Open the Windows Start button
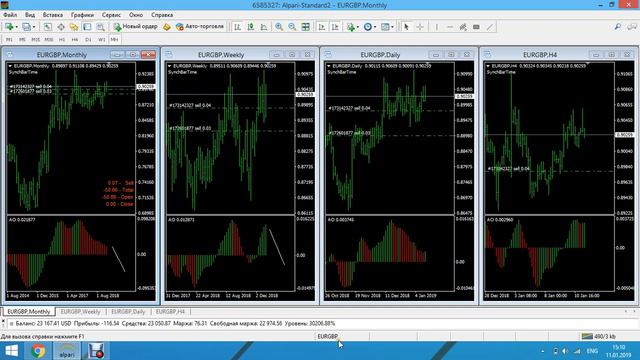 [x=11, y=351]
